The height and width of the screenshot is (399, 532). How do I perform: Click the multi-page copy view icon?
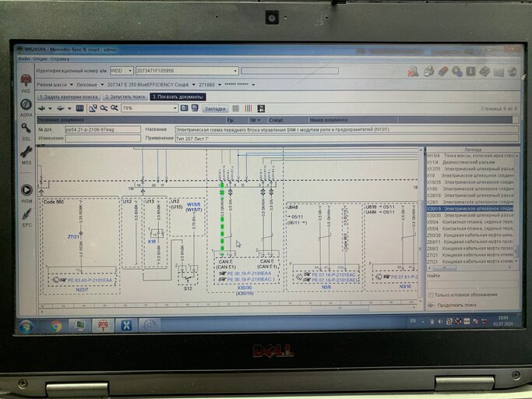click(195, 108)
